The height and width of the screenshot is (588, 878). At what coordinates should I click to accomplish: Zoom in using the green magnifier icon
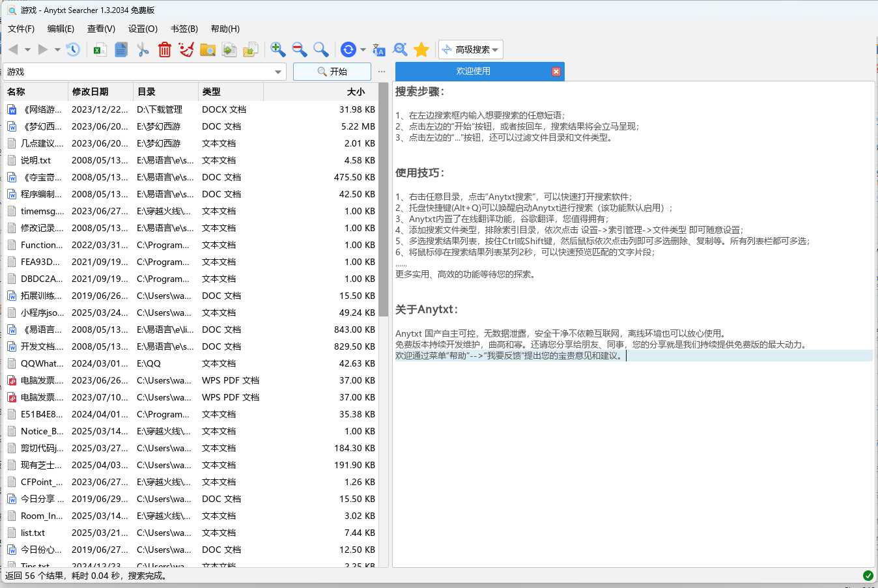coord(277,49)
